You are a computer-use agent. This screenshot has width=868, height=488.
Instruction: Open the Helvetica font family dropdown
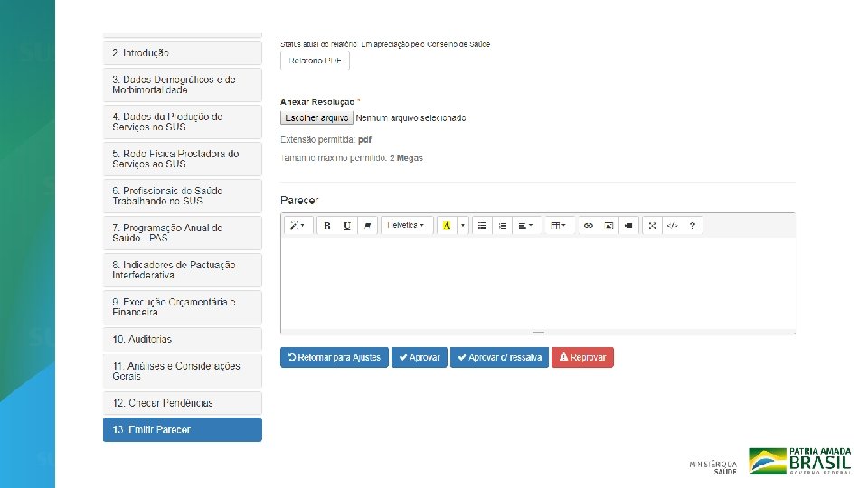click(x=406, y=225)
